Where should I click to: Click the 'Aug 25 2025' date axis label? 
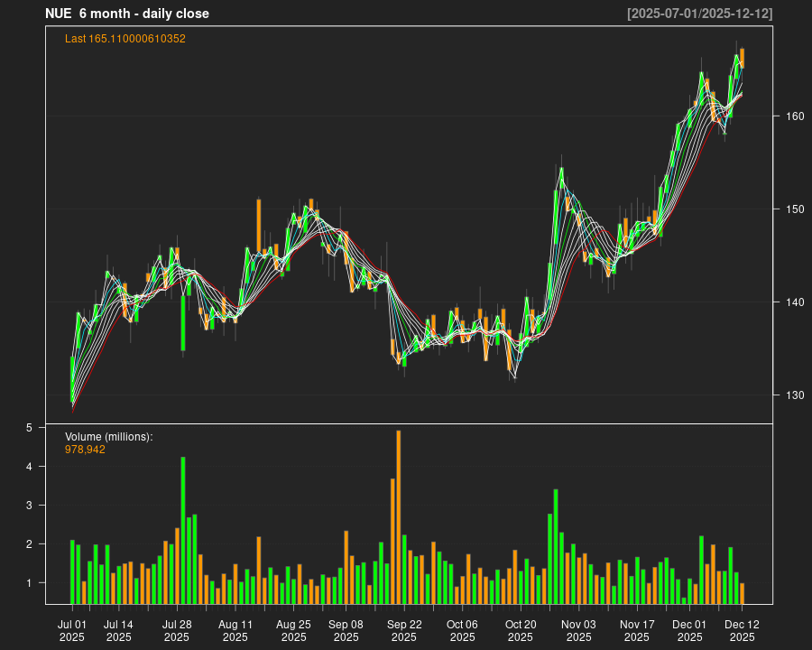click(293, 630)
